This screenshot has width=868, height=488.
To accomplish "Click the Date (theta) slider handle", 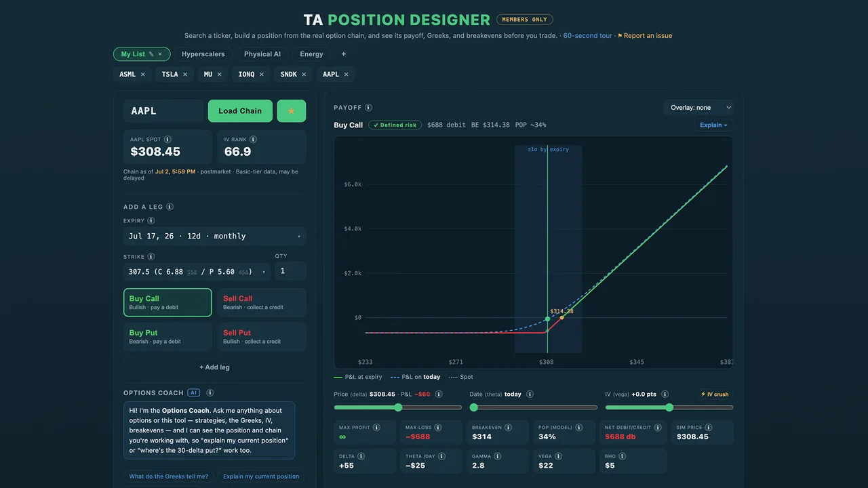I will pos(474,407).
